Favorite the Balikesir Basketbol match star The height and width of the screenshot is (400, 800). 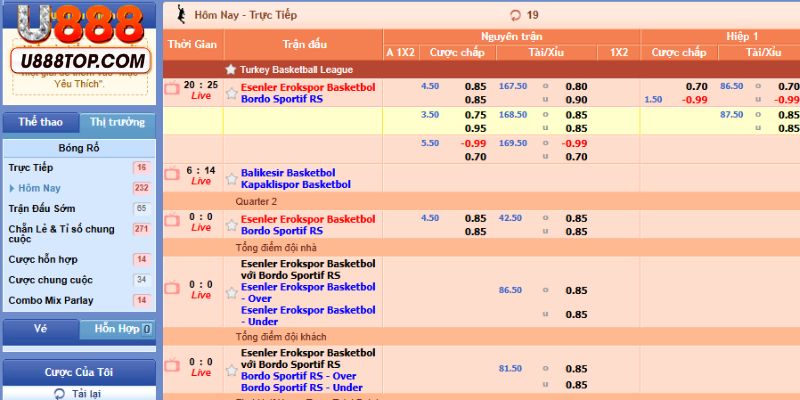point(232,177)
